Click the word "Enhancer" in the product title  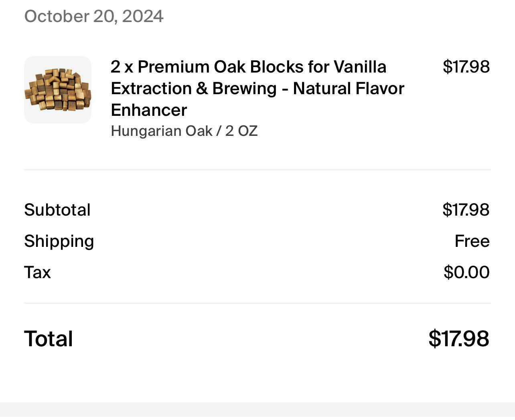point(149,110)
